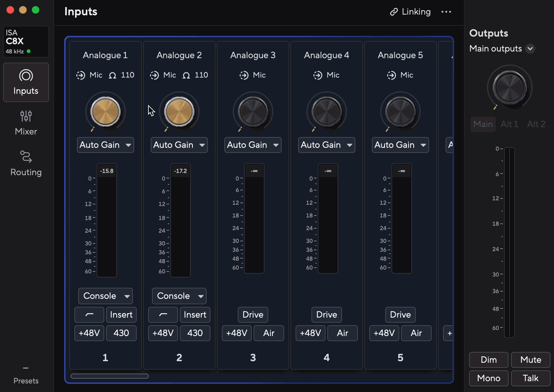Toggle high-pass filter on channel 2
This screenshot has width=554, height=392.
coord(163,315)
